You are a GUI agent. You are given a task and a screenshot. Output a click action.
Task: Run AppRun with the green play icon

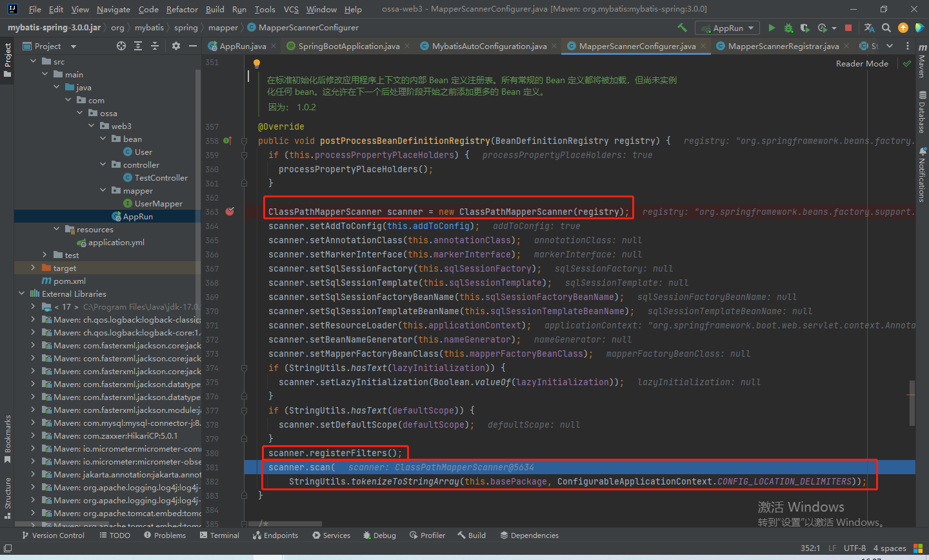772,28
